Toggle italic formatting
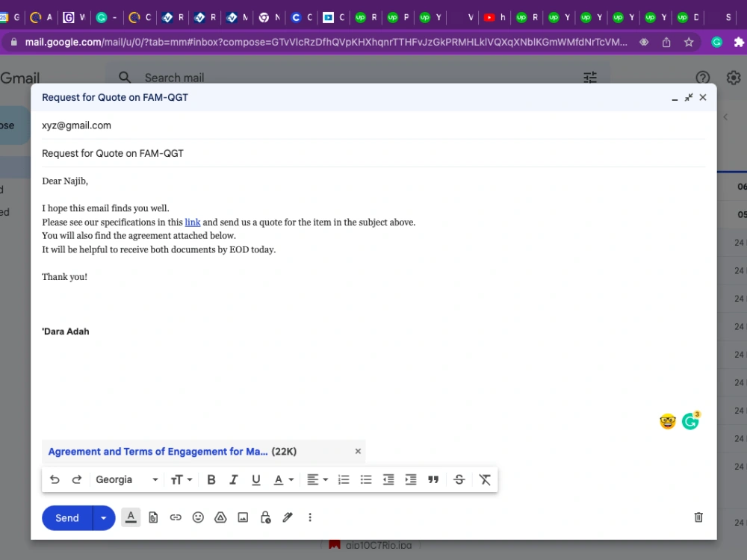Image resolution: width=747 pixels, height=560 pixels. coord(233,479)
